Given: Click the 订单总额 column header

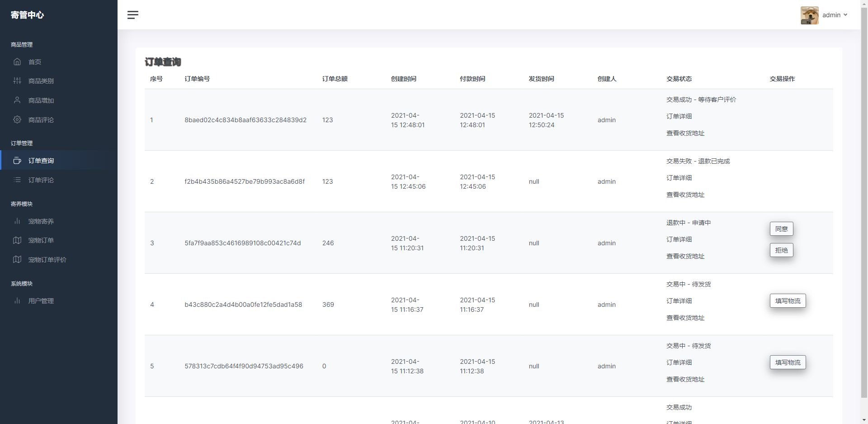Looking at the screenshot, I should click(335, 79).
